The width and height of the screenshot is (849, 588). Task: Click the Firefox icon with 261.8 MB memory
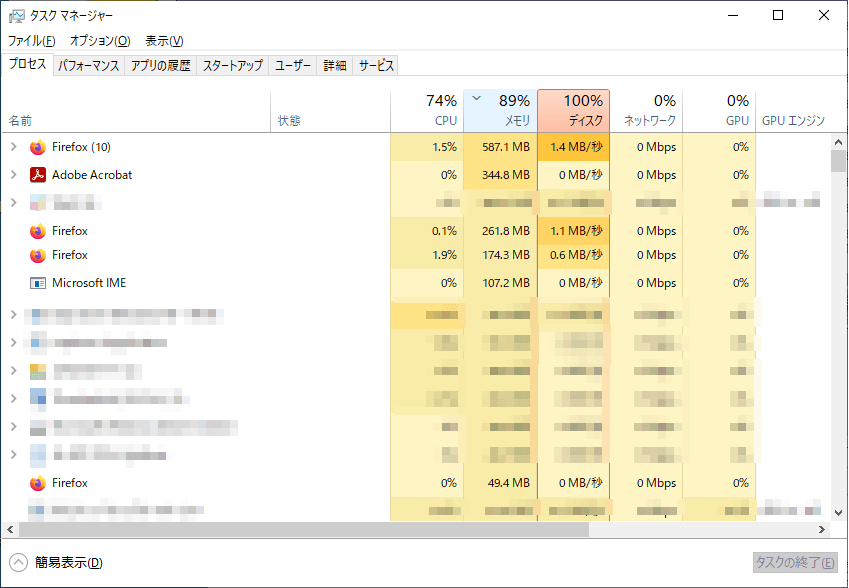pos(38,231)
